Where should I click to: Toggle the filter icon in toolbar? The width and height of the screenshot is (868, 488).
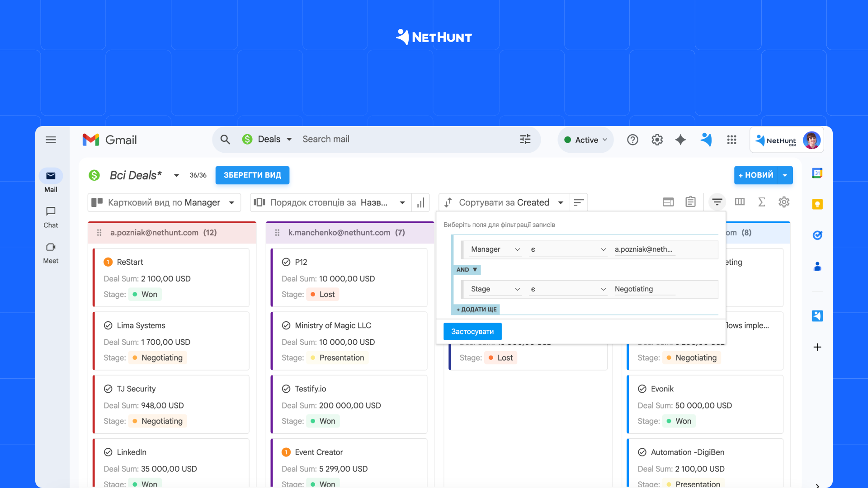coord(717,202)
